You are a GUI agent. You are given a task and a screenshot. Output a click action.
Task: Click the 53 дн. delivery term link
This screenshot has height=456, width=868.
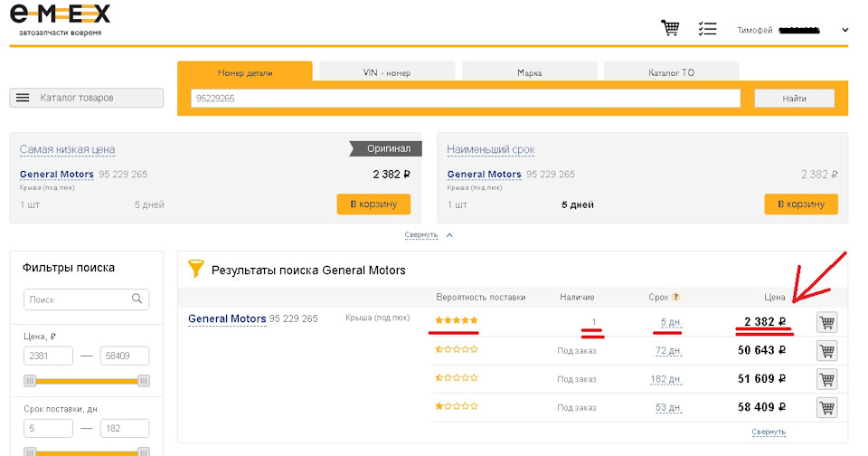[668, 407]
